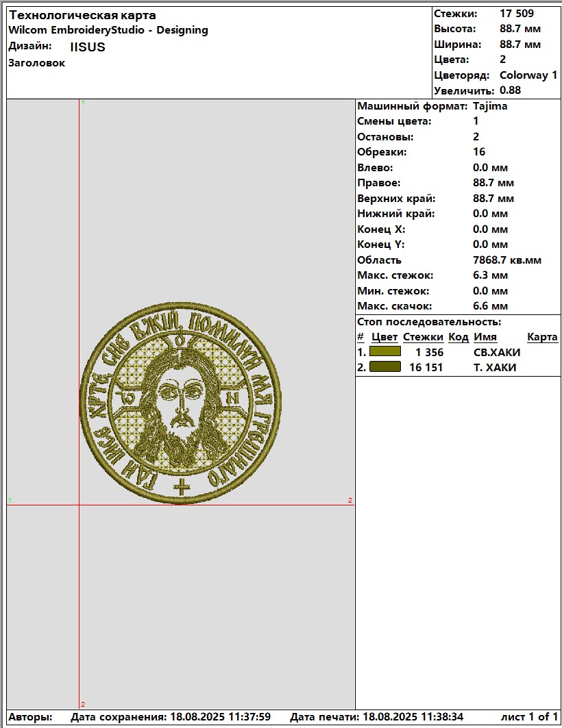Click the 'Код' column header
This screenshot has width=562, height=728.
459,337
